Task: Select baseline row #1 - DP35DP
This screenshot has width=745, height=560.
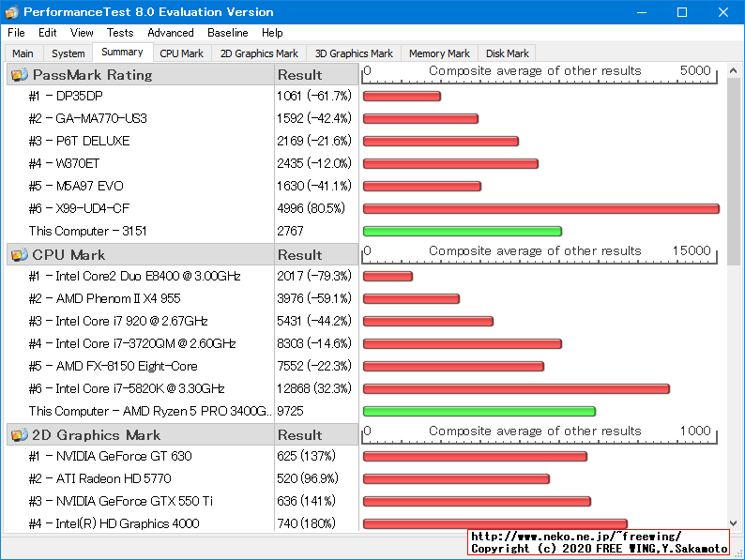Action: tap(141, 96)
